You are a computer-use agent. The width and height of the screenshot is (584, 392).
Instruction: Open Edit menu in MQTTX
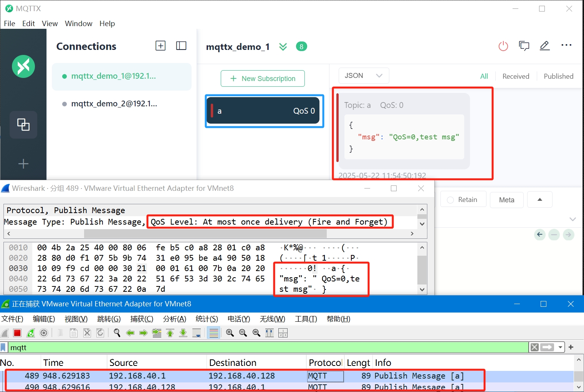(28, 23)
